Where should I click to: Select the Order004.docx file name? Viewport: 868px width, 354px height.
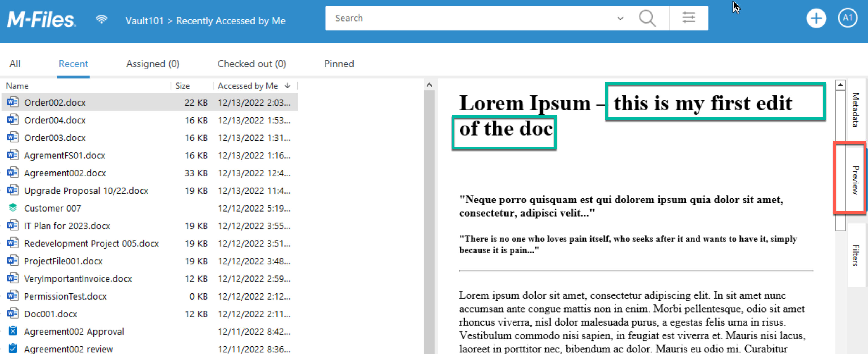55,120
